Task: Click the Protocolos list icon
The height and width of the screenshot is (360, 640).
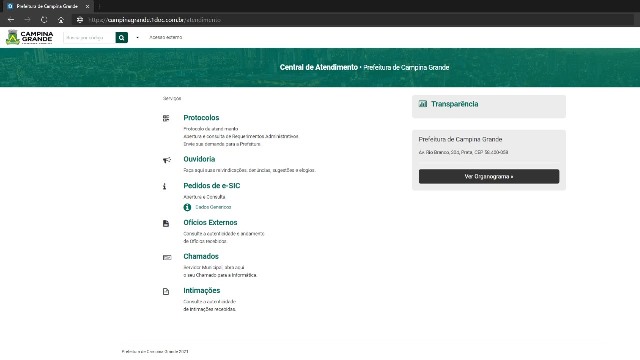Action: (166, 118)
